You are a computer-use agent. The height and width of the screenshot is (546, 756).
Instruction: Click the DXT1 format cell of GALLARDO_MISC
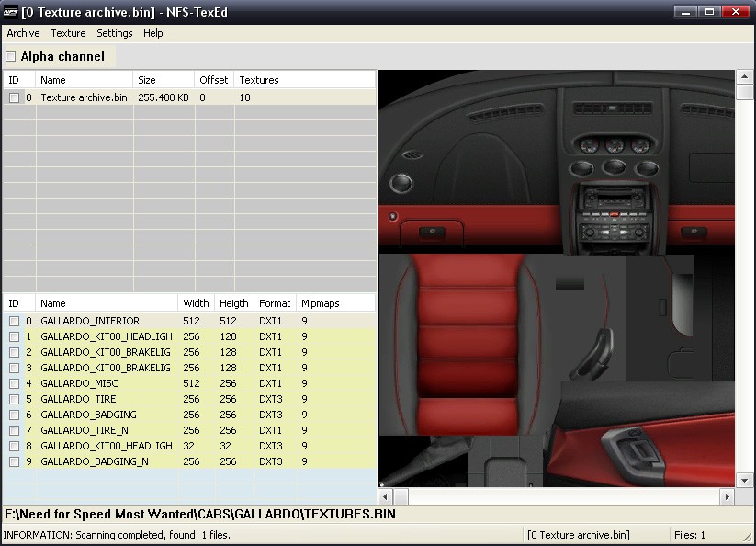click(270, 383)
